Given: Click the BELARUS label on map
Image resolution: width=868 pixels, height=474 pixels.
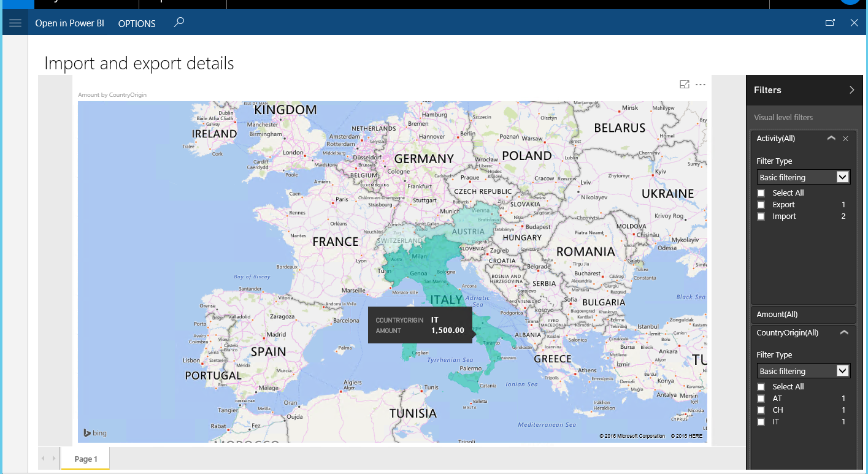Looking at the screenshot, I should coord(620,128).
